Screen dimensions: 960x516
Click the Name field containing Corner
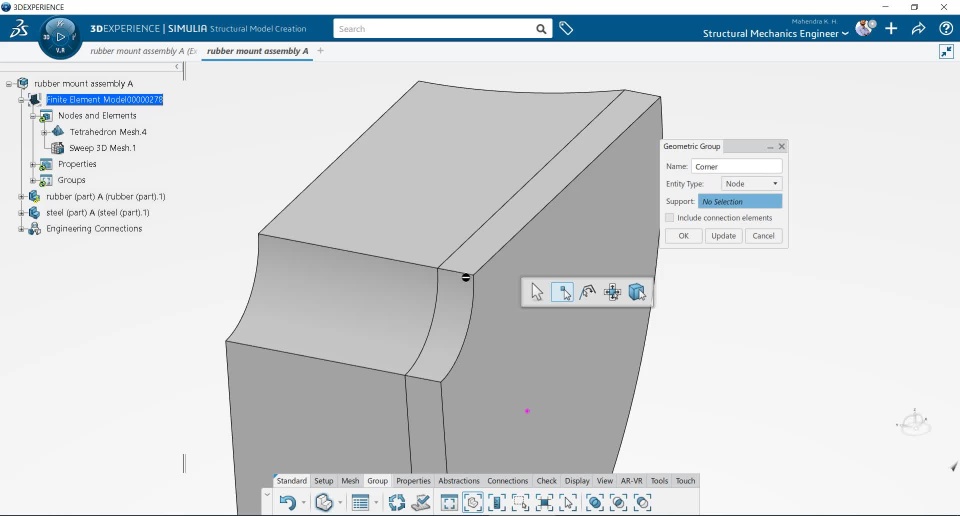click(736, 167)
